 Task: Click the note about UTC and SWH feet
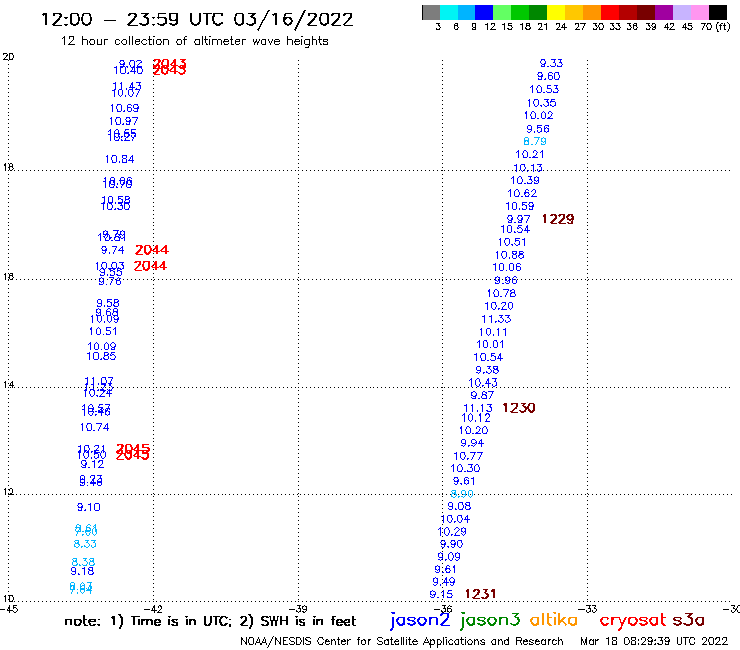[x=210, y=621]
